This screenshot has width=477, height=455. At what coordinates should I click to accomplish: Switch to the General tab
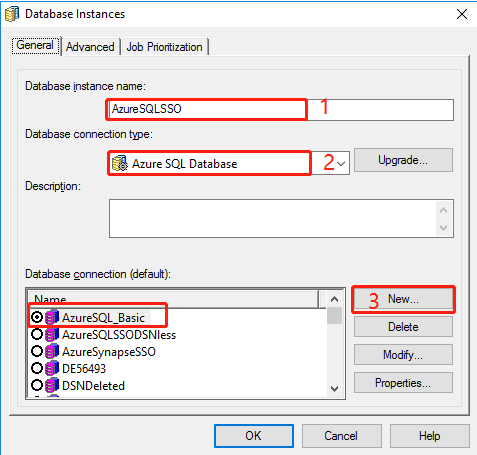click(x=35, y=45)
